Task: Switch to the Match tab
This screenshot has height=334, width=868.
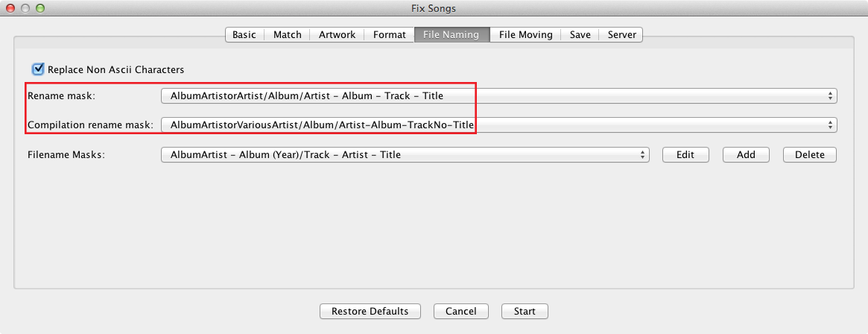Action: tap(288, 34)
